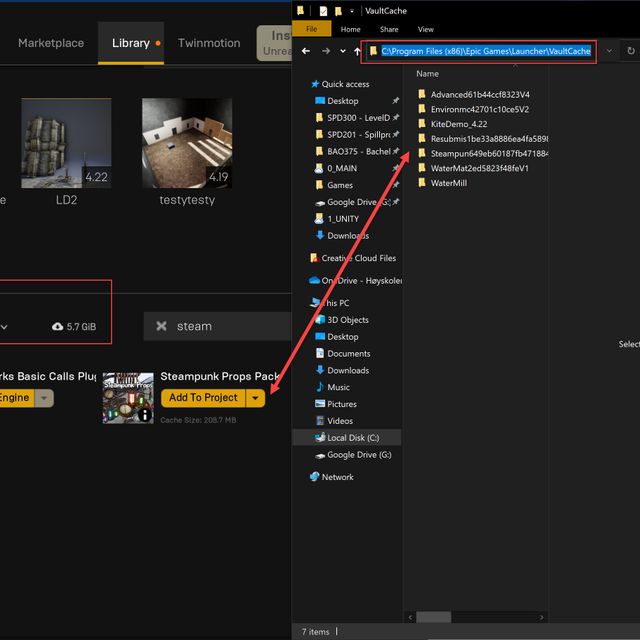Go forward in File Explorer
The height and width of the screenshot is (640, 640).
(x=326, y=51)
